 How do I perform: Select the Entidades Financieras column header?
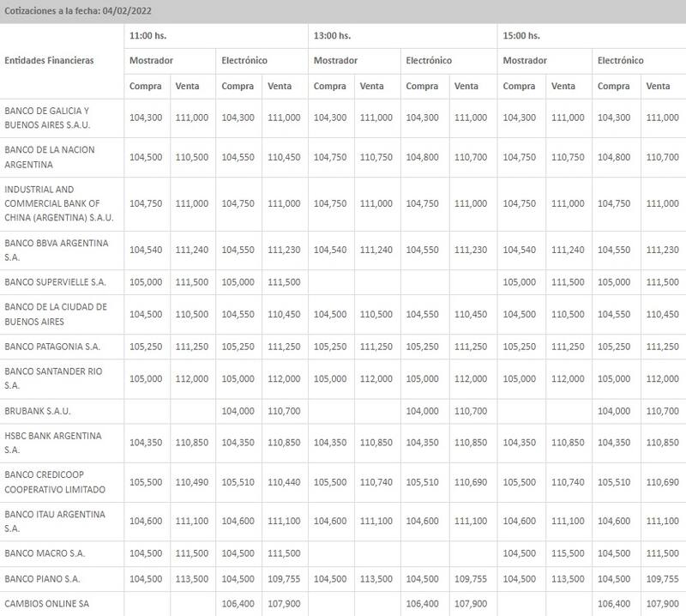[49, 61]
